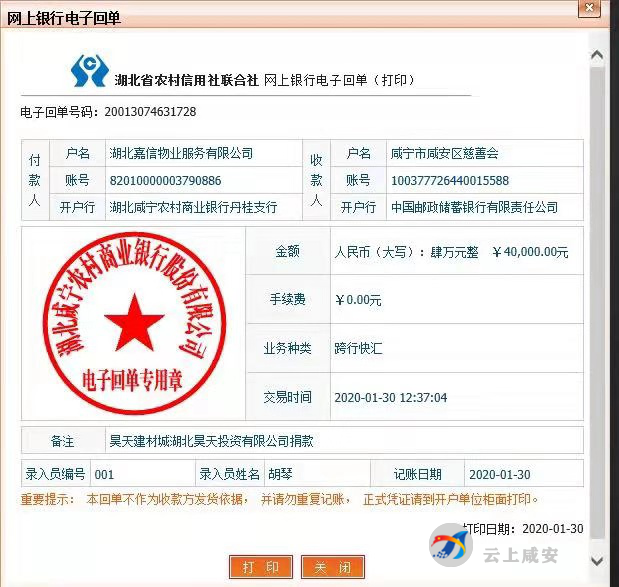Screen dimensions: 619x587
Task: Click payer name 湖北嘉信物业服务有限公司
Action: click(181, 153)
